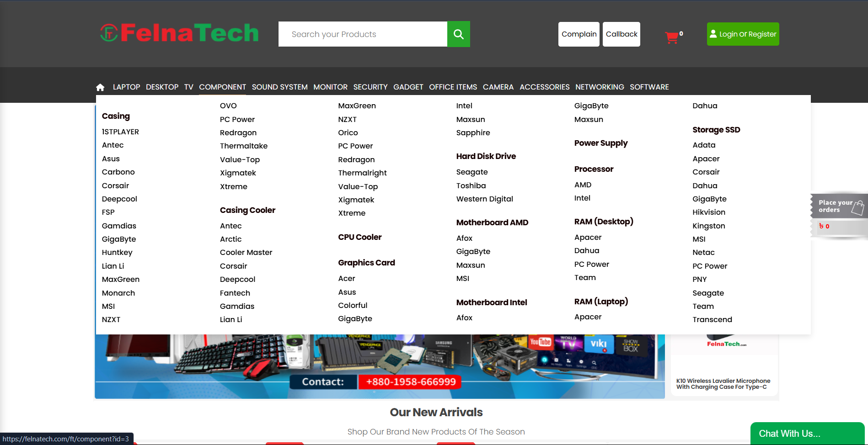Choose 1STPLAYER under Casing
The width and height of the screenshot is (868, 445).
coord(120,132)
